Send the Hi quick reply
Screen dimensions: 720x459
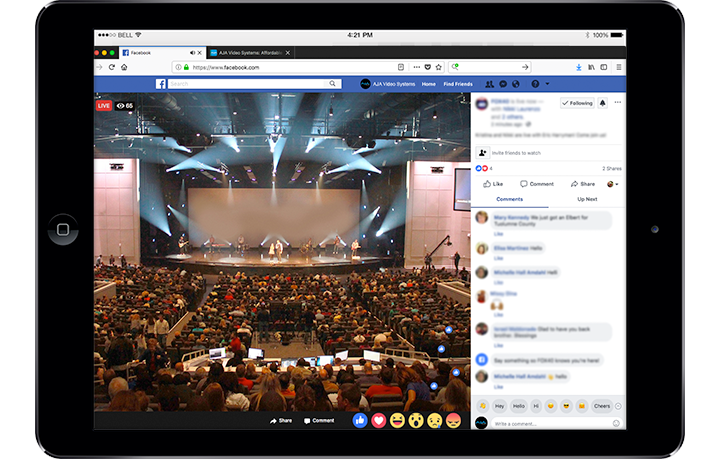point(536,406)
